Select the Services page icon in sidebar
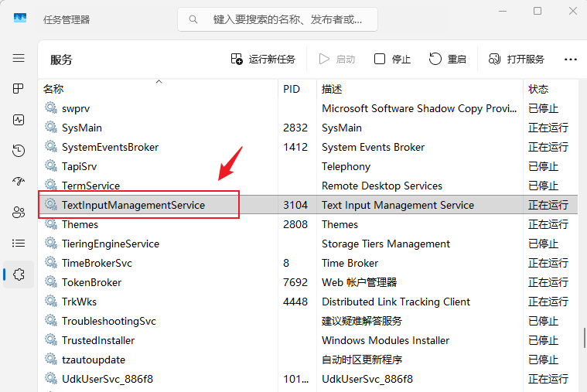The width and height of the screenshot is (587, 392). (19, 274)
